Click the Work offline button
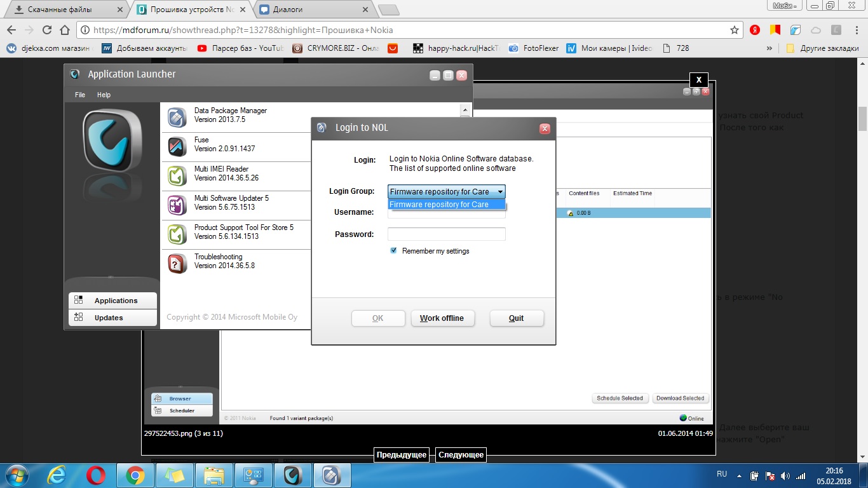This screenshot has width=868, height=488. tap(442, 318)
